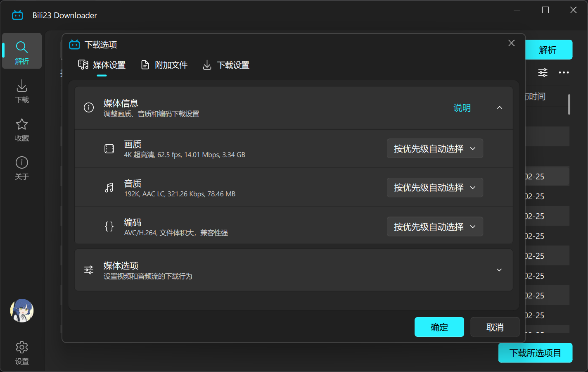Click 下载所选项目 to download selected items
Viewport: 588px width, 372px height.
535,353
